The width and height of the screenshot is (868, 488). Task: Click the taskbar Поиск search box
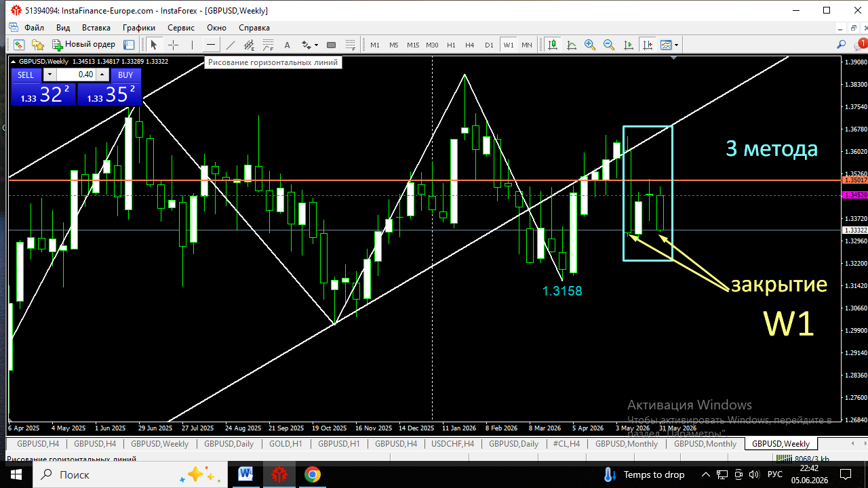[131, 474]
